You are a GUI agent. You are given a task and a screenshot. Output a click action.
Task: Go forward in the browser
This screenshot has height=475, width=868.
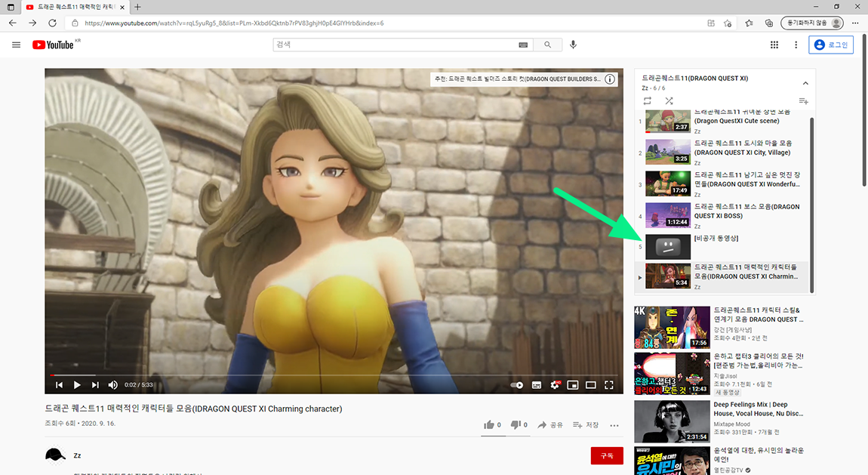point(32,23)
